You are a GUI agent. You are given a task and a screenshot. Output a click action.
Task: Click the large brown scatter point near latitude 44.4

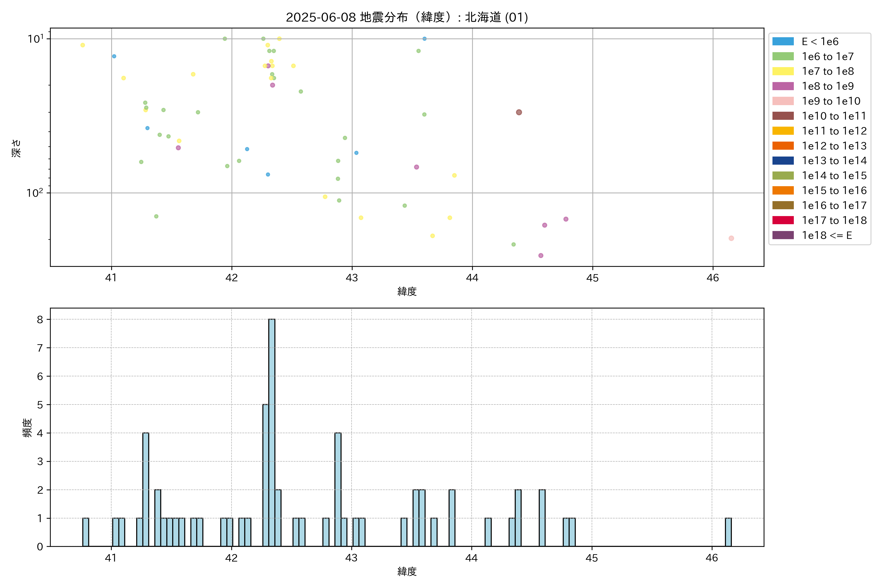519,112
